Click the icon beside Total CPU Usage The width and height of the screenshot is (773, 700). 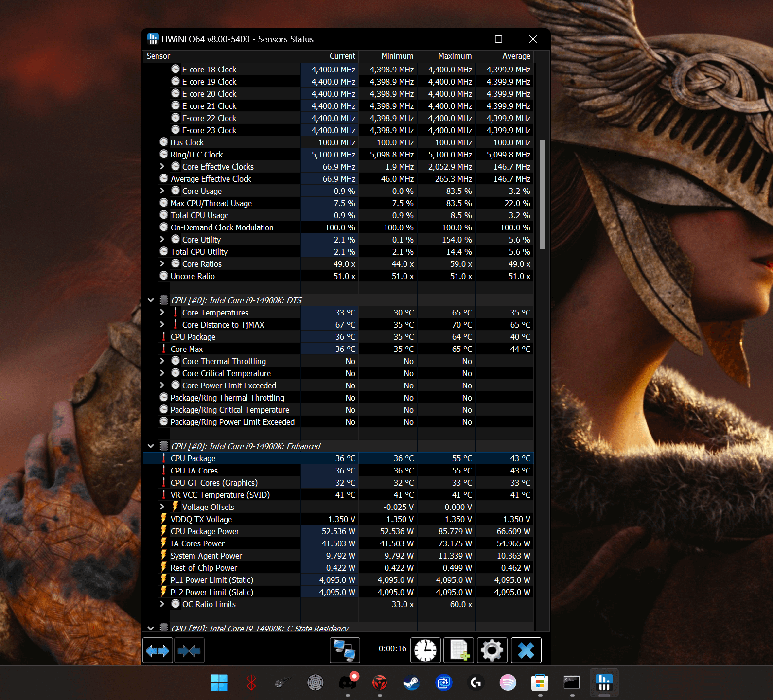click(164, 215)
